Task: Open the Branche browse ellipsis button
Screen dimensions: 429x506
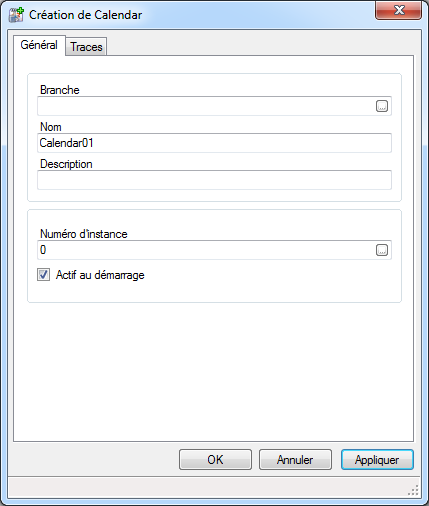Action: click(382, 106)
